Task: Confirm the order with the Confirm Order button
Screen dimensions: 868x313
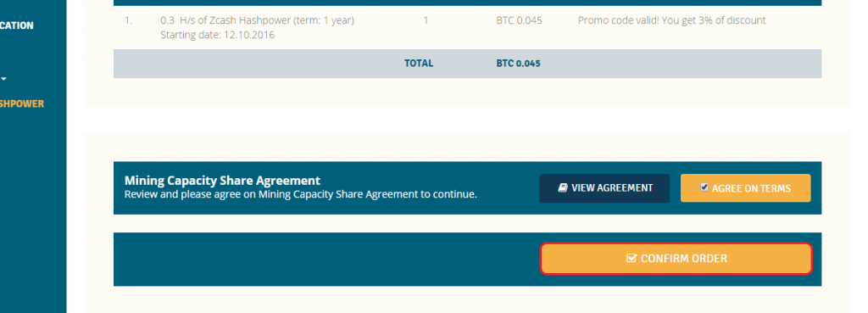Action: tap(676, 259)
